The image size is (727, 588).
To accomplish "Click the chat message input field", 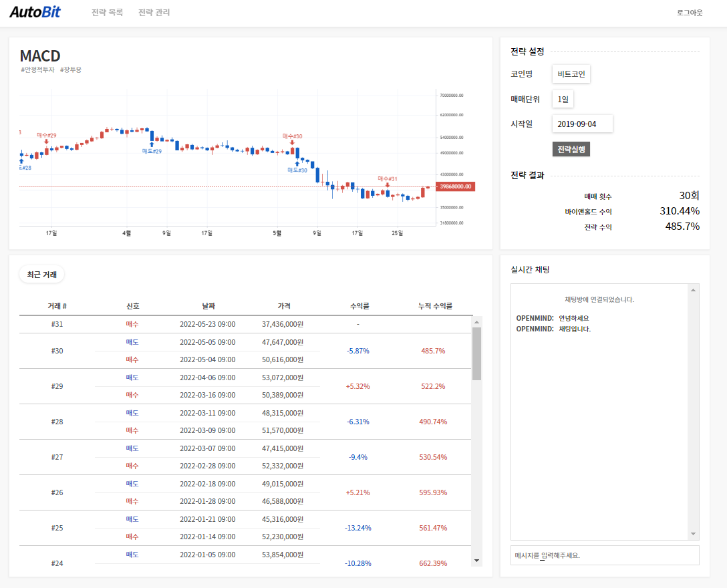I will tap(605, 555).
